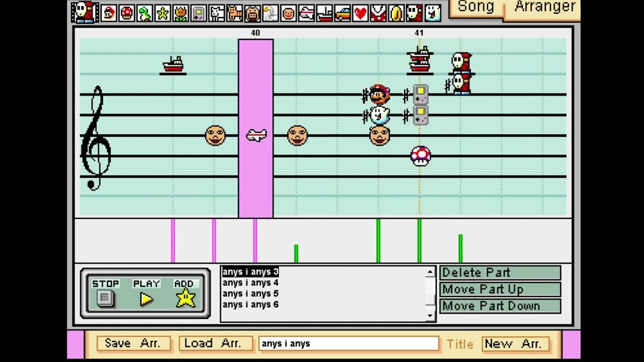
Task: Click the large current-instrument Shy Guy icon
Action: [85, 12]
